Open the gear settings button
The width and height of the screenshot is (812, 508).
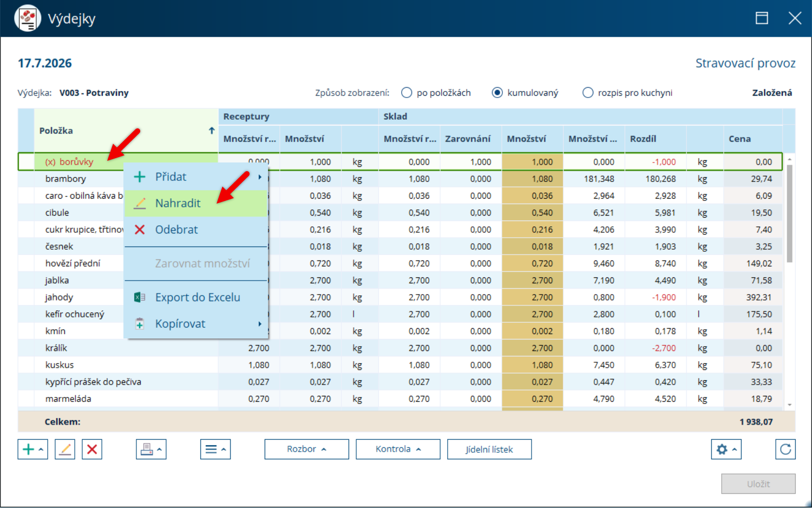726,449
